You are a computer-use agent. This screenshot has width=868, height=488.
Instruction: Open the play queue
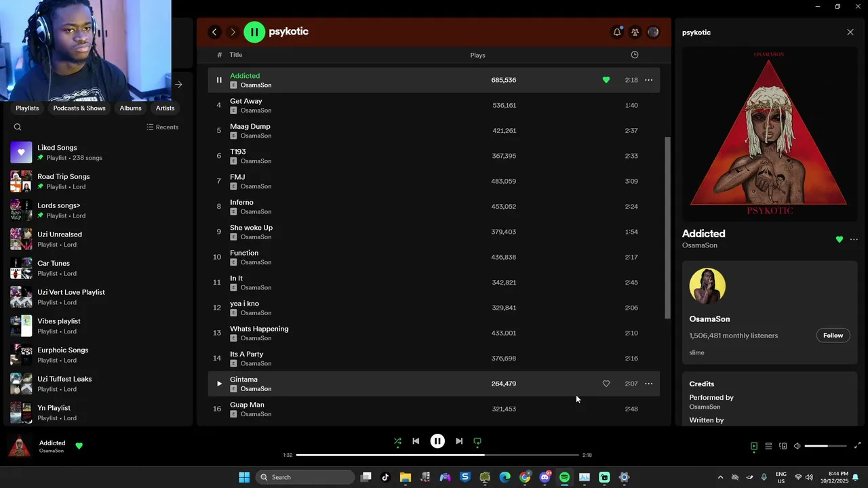(x=768, y=446)
